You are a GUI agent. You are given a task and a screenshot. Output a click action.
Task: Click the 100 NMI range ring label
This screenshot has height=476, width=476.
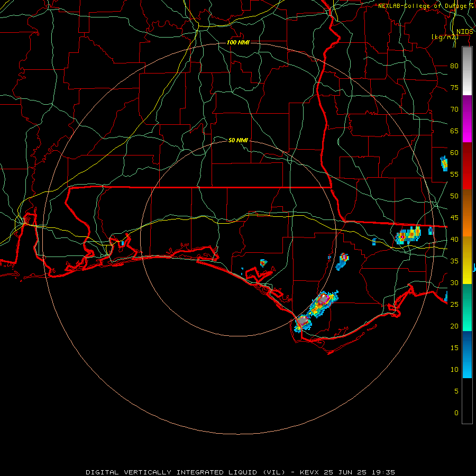pos(238,42)
